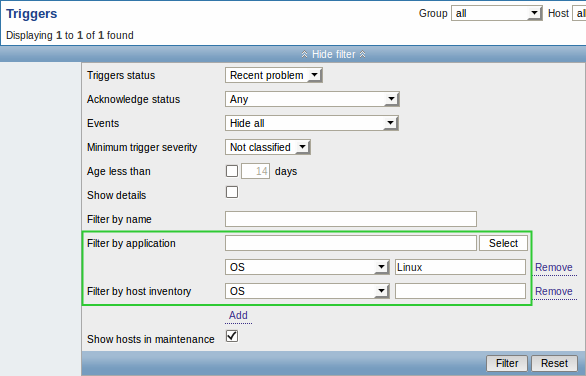Enable the Age less than checkbox
586x376 pixels.
pyautogui.click(x=232, y=171)
